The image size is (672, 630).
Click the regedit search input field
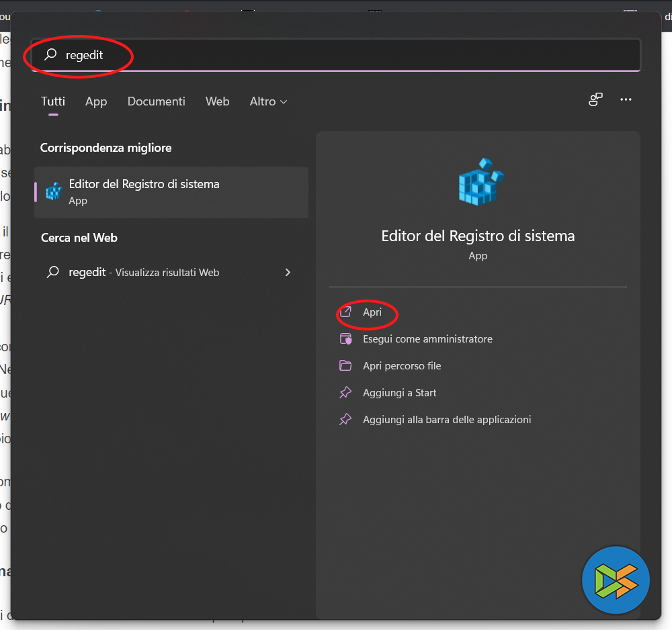[336, 55]
